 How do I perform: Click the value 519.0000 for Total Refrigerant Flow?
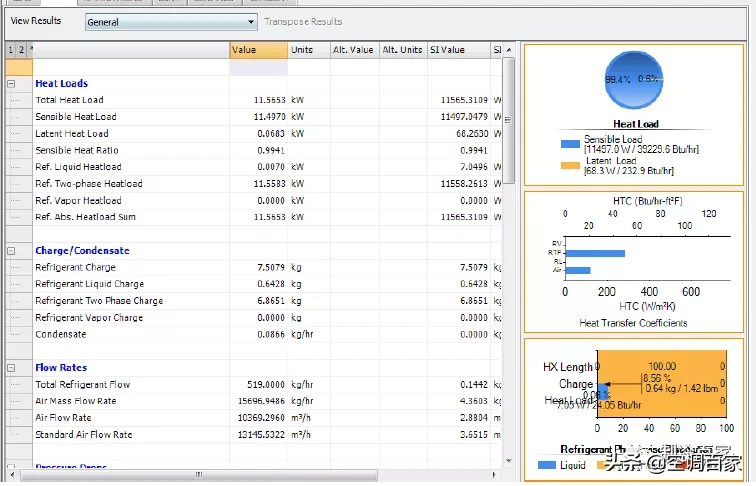point(266,385)
